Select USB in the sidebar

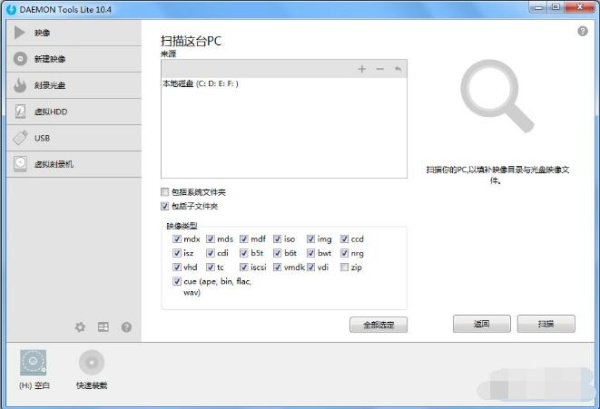74,138
